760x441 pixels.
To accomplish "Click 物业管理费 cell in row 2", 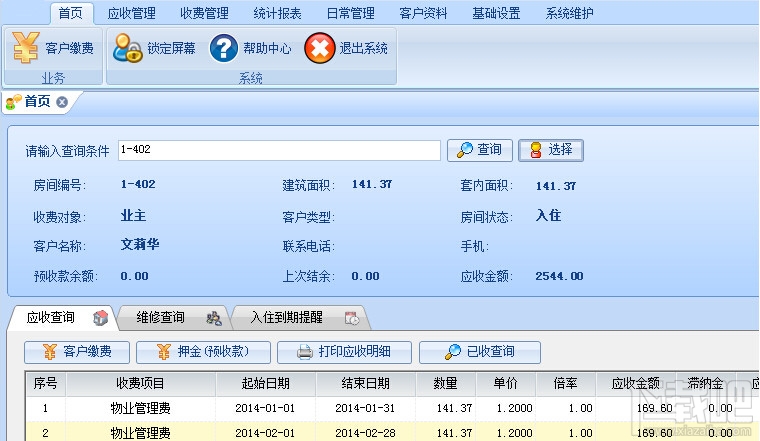I will click(x=141, y=433).
